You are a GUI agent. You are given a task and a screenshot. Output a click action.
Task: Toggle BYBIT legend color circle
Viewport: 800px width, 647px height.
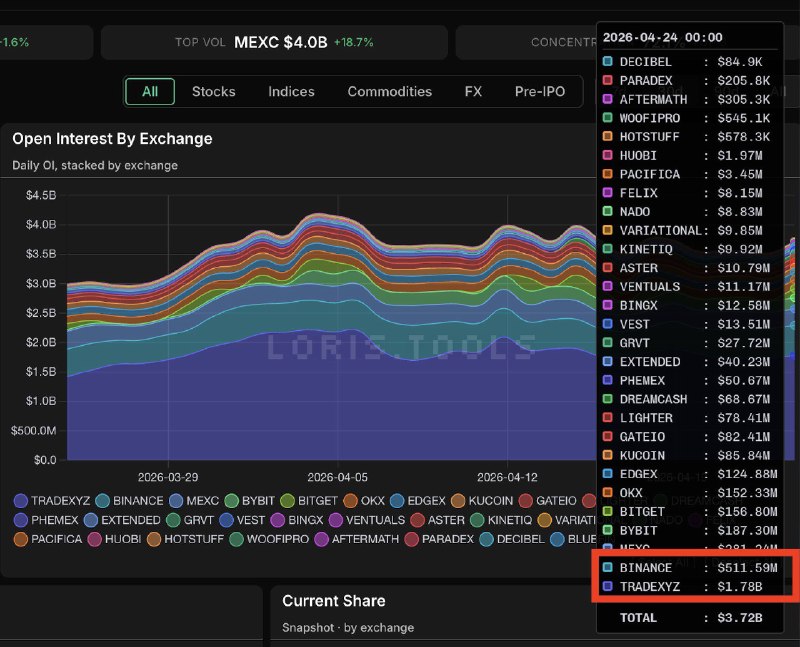coord(232,501)
